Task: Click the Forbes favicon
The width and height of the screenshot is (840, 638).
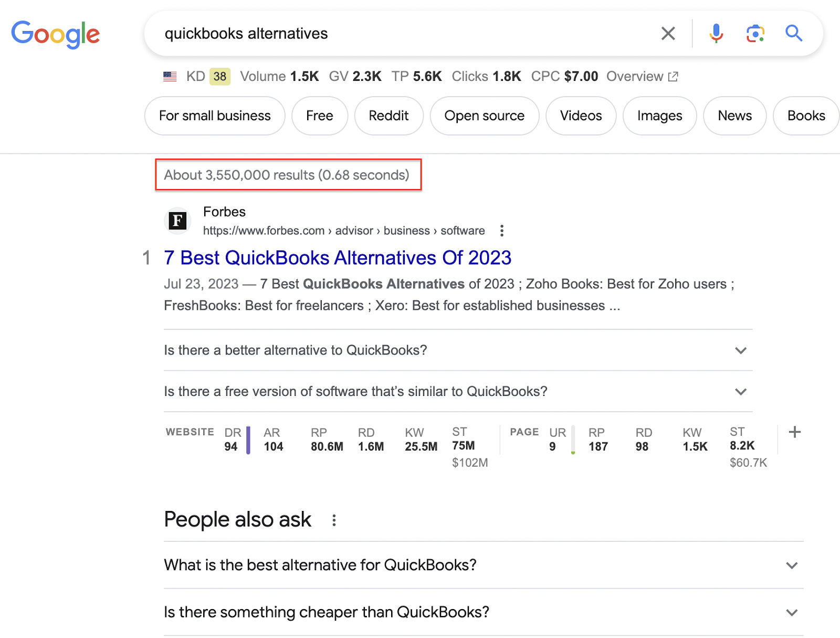Action: click(177, 221)
